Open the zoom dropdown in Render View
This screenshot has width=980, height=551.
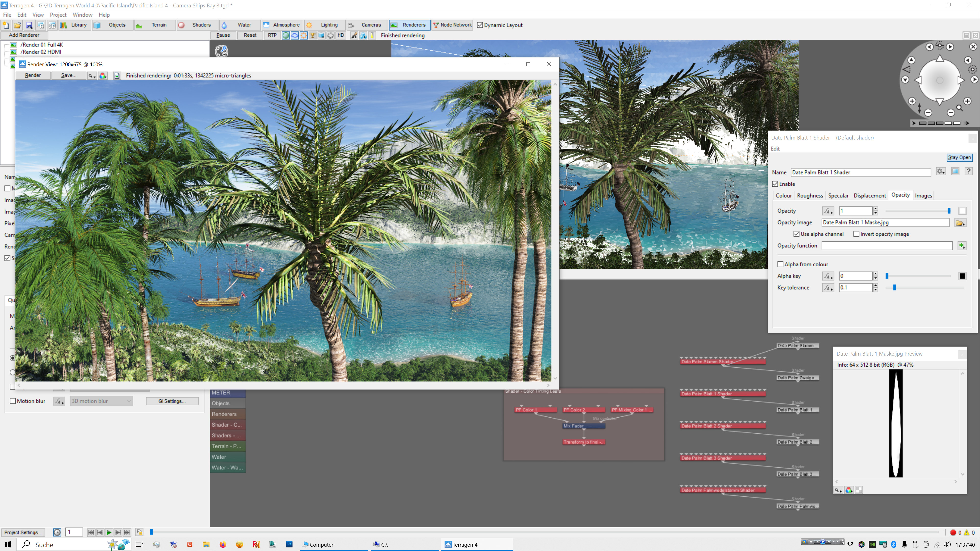[x=92, y=75]
